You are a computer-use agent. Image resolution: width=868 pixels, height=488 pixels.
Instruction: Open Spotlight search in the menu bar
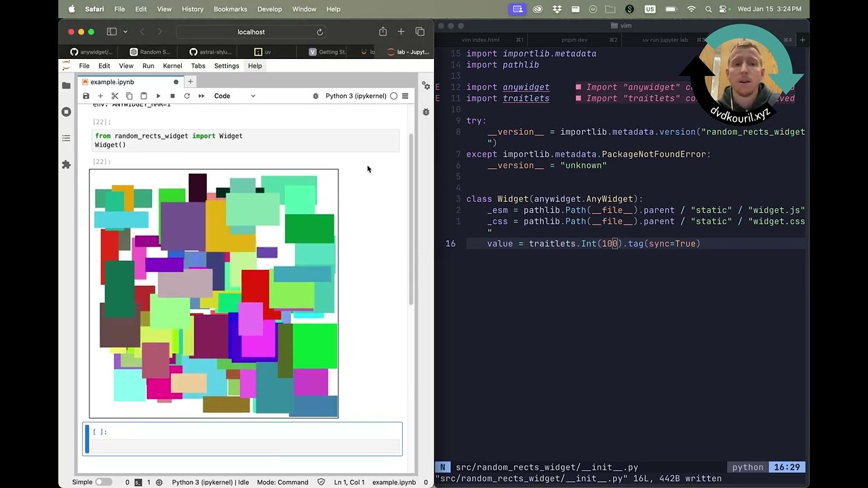[x=709, y=9]
